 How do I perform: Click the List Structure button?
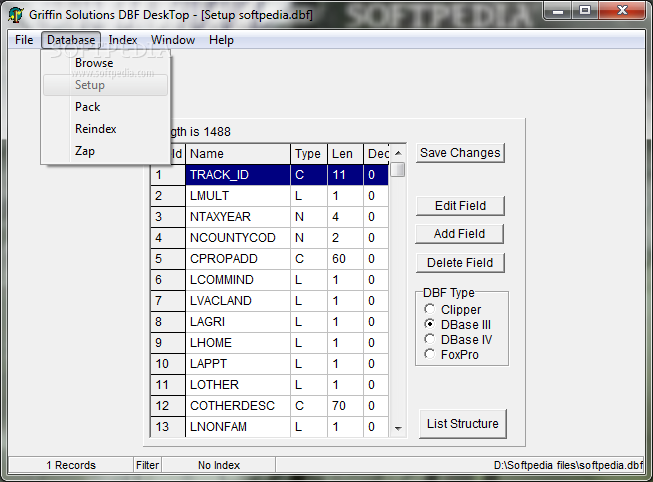pos(463,424)
